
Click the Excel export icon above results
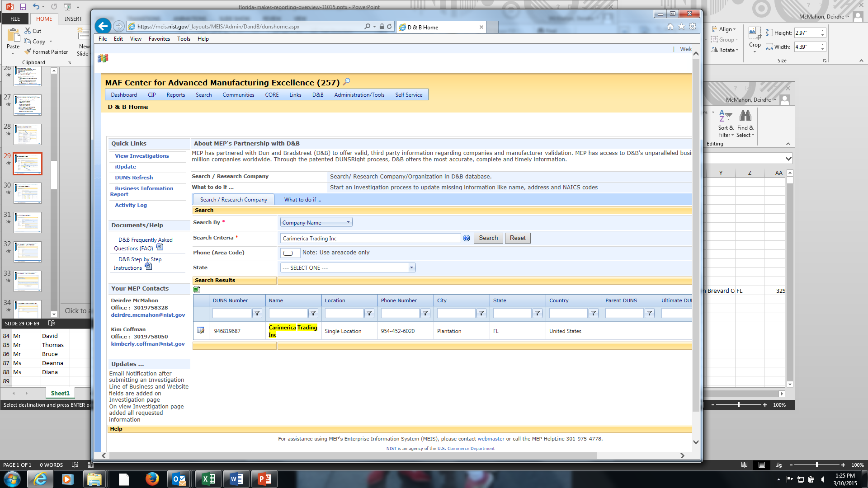[197, 290]
